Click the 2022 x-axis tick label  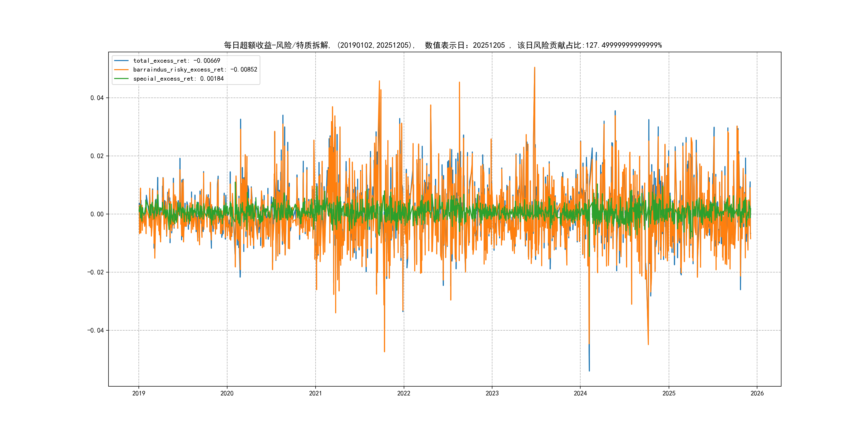tap(404, 393)
